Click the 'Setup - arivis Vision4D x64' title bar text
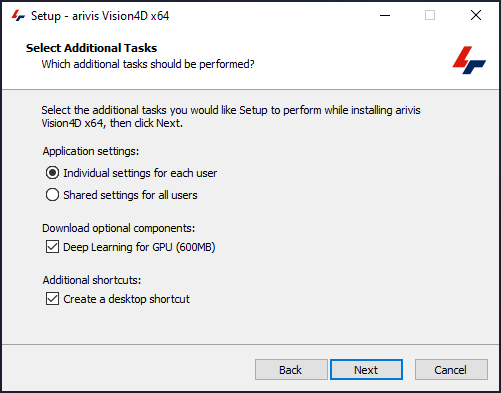Viewport: 501px width, 393px height. [x=100, y=16]
